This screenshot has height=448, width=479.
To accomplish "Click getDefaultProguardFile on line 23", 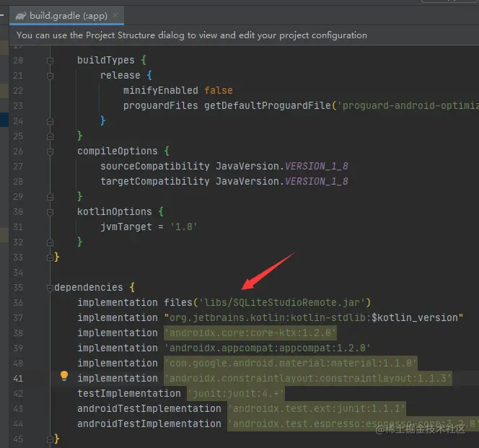I will pyautogui.click(x=268, y=105).
